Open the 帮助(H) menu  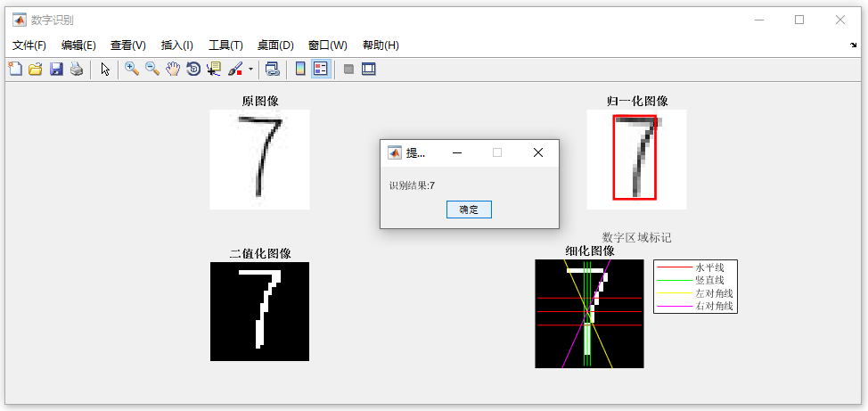point(381,45)
